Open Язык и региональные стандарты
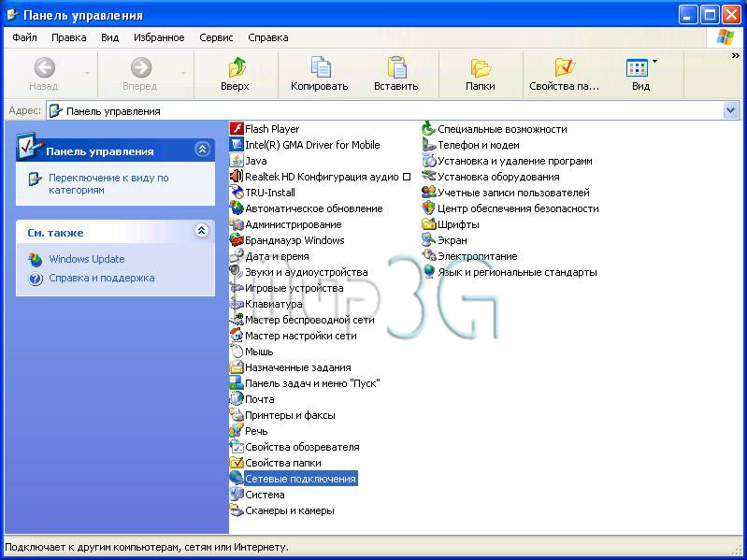This screenshot has width=747, height=560. 510,272
